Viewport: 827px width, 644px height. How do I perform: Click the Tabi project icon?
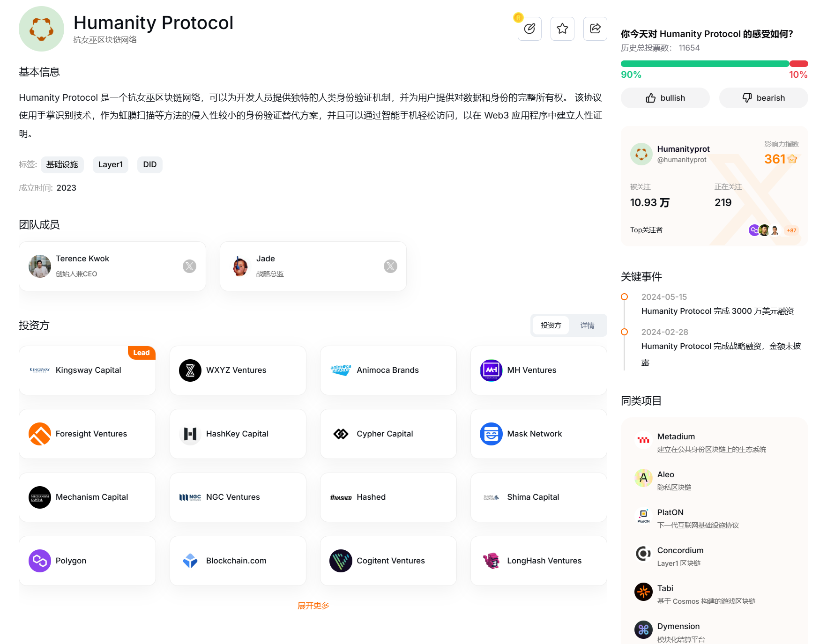pos(643,592)
